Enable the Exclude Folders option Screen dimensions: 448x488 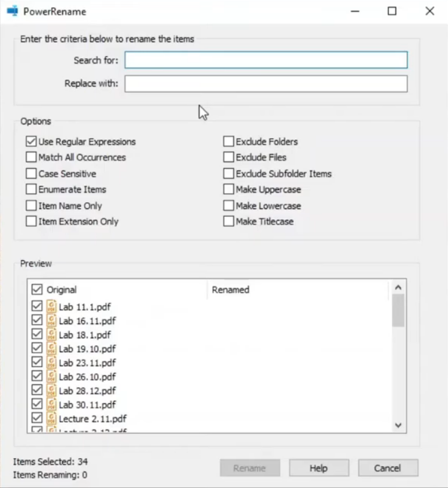(229, 141)
